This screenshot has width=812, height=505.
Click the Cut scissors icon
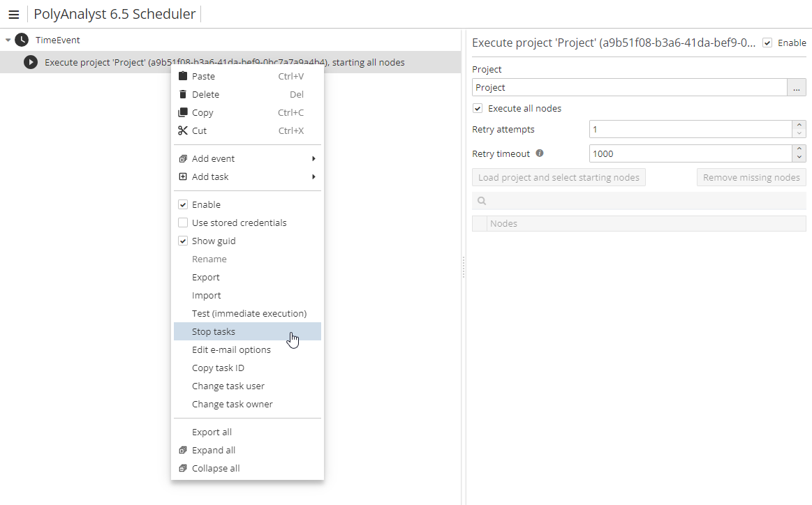(183, 130)
